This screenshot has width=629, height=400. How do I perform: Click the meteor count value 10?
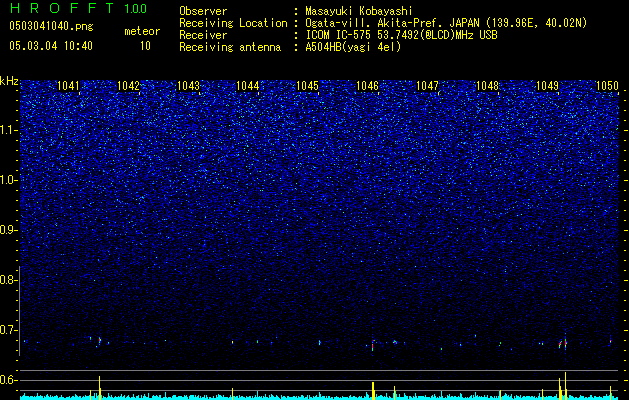click(x=145, y=46)
